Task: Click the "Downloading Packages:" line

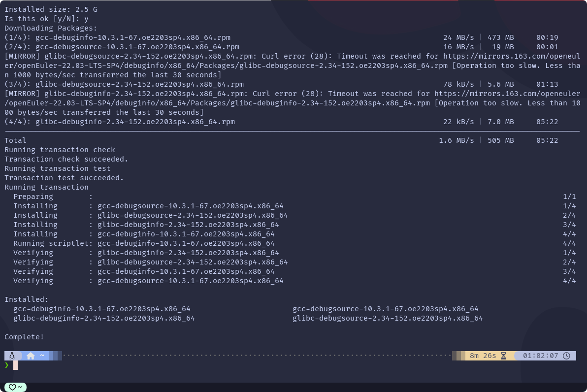Action: click(51, 28)
